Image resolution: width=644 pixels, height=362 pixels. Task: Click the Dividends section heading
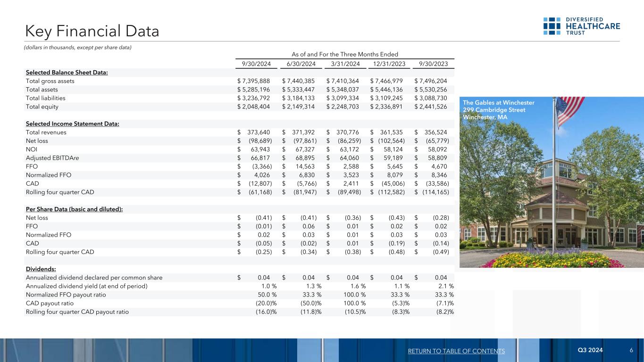coord(41,269)
